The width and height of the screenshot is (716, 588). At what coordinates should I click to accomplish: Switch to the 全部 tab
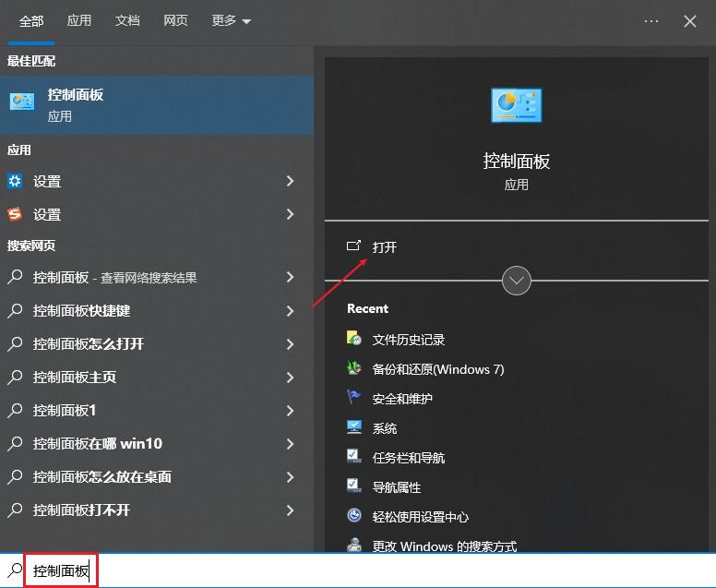[31, 21]
